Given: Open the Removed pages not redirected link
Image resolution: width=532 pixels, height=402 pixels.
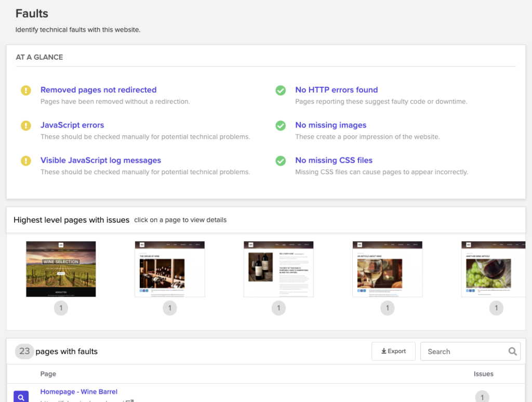Looking at the screenshot, I should (98, 89).
